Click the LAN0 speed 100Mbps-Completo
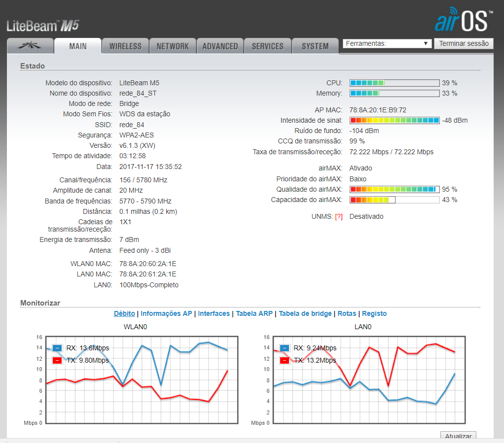 [149, 285]
